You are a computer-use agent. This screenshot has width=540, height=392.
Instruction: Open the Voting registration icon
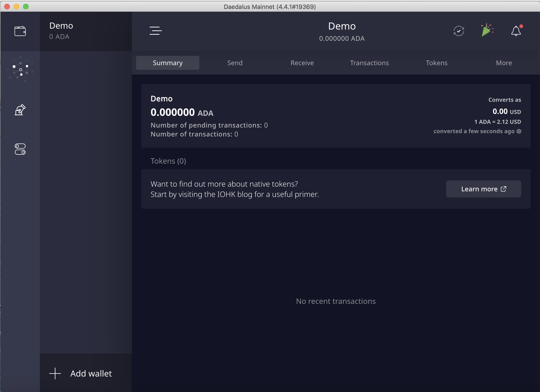tap(20, 110)
